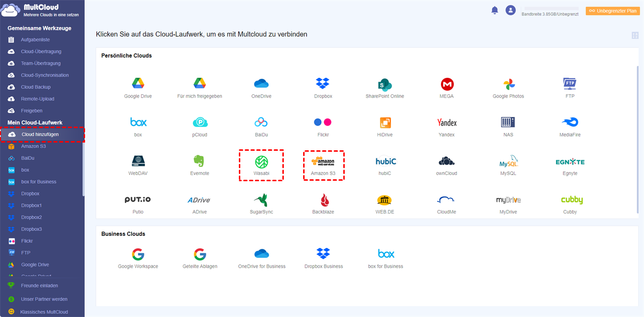This screenshot has height=317, width=644.
Task: Open the notifications bell
Action: (x=495, y=10)
